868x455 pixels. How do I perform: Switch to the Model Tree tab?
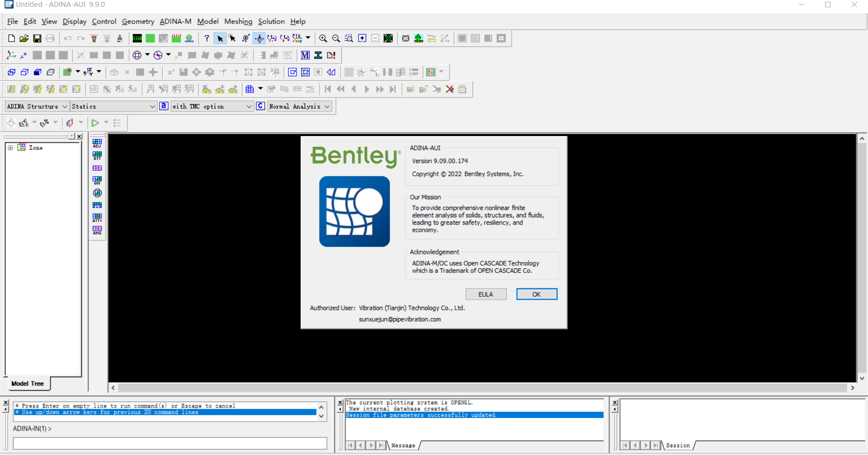point(28,384)
